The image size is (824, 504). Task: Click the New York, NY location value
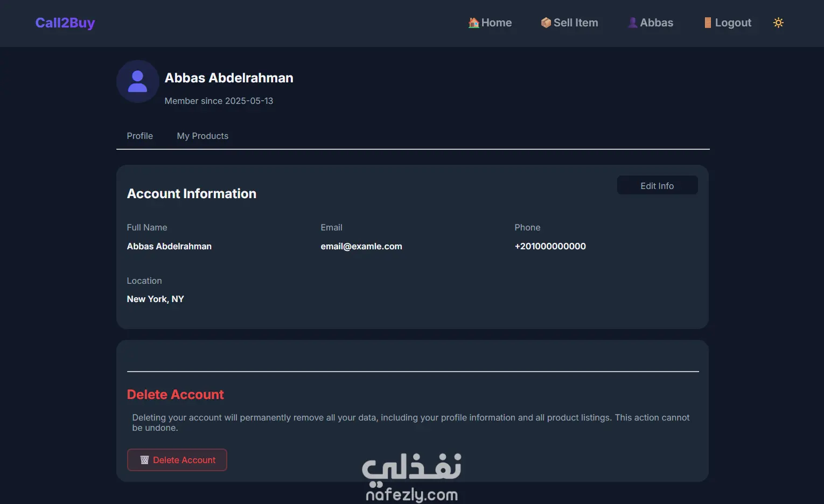click(155, 299)
